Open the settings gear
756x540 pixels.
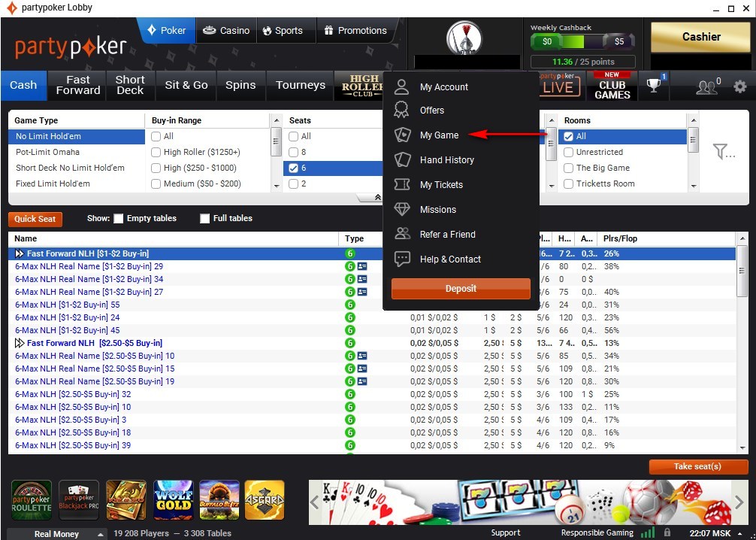tap(739, 86)
